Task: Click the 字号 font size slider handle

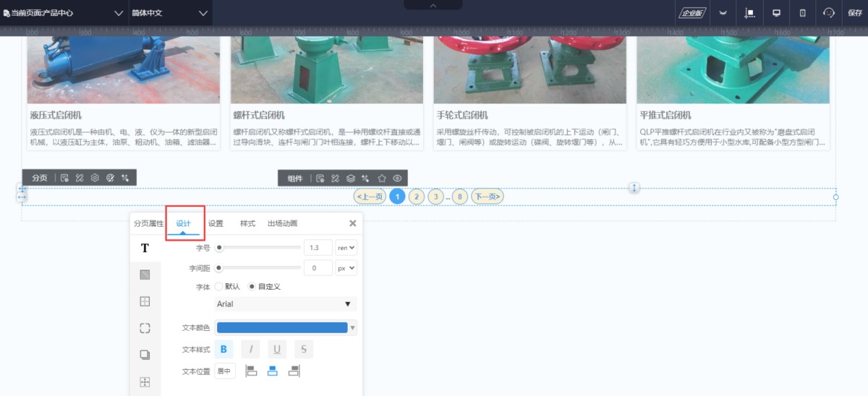Action: tap(219, 248)
